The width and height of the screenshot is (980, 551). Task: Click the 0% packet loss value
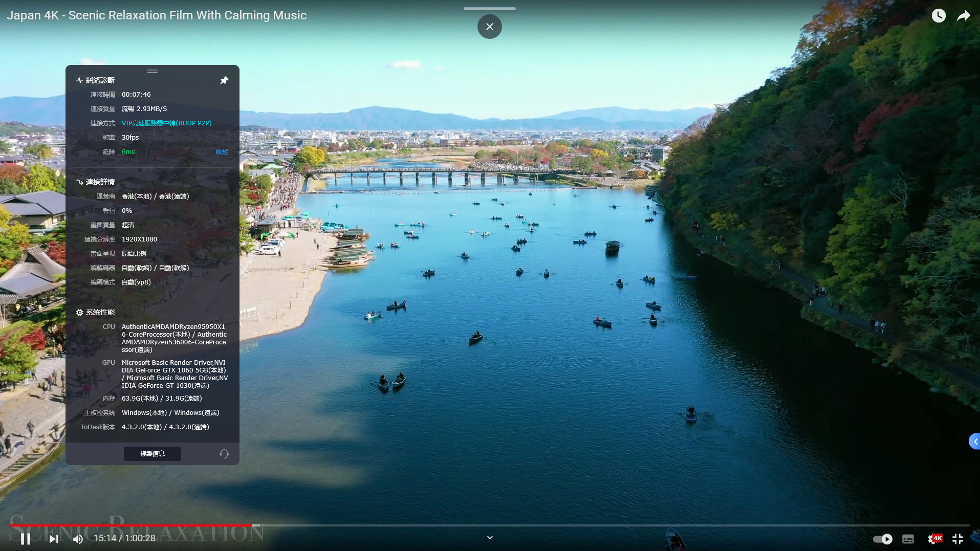127,211
